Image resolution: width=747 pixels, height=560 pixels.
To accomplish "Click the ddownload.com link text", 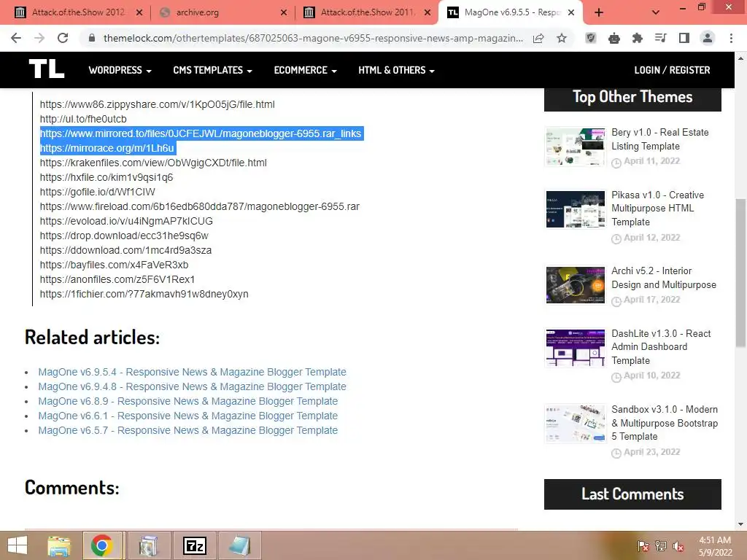I will point(125,250).
